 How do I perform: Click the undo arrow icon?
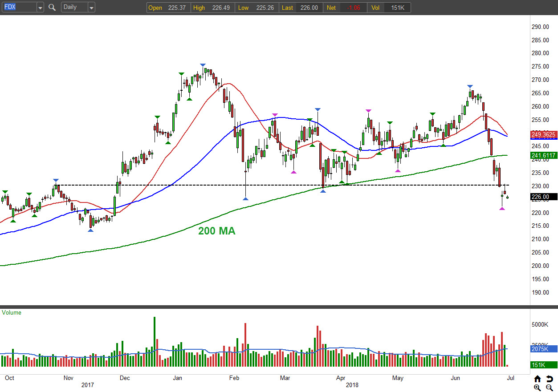[x=549, y=379]
